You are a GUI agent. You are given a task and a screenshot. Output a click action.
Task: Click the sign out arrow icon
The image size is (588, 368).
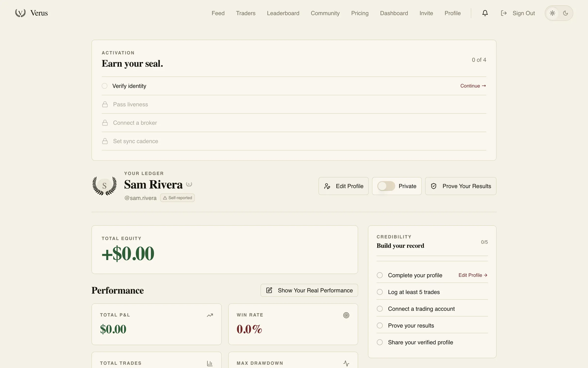(504, 13)
